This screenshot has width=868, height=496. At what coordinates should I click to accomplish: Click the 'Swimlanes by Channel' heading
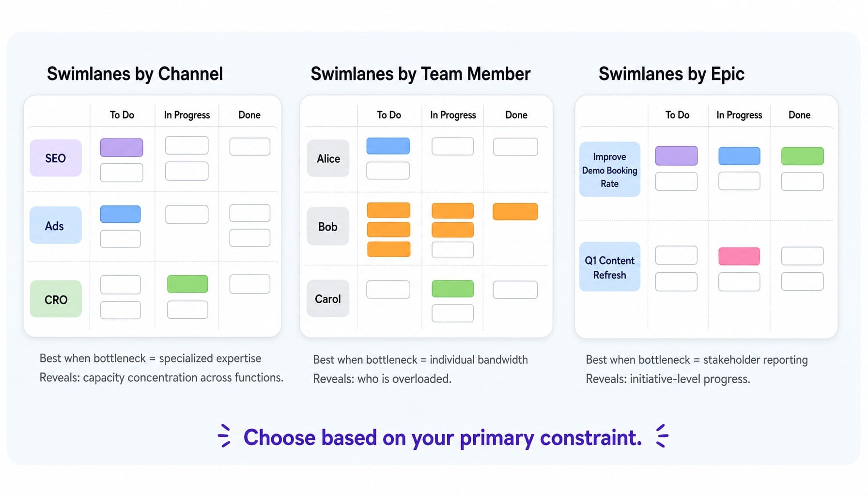click(x=135, y=74)
